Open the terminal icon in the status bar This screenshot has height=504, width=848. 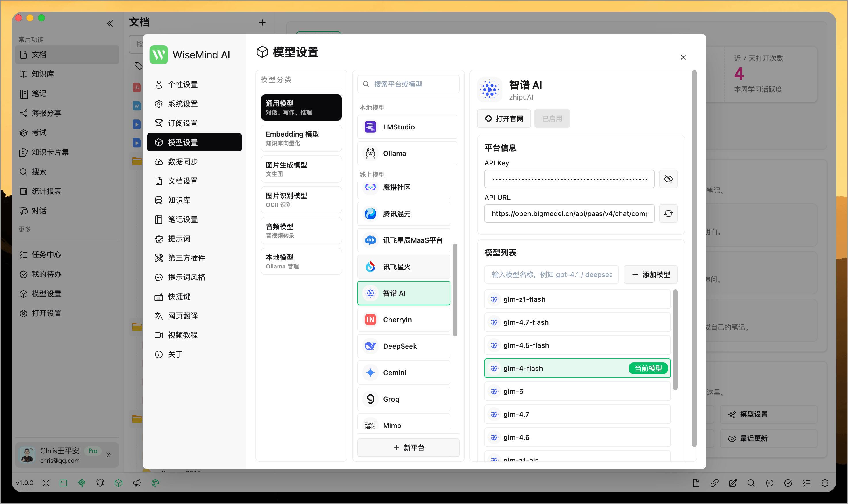pyautogui.click(x=63, y=483)
